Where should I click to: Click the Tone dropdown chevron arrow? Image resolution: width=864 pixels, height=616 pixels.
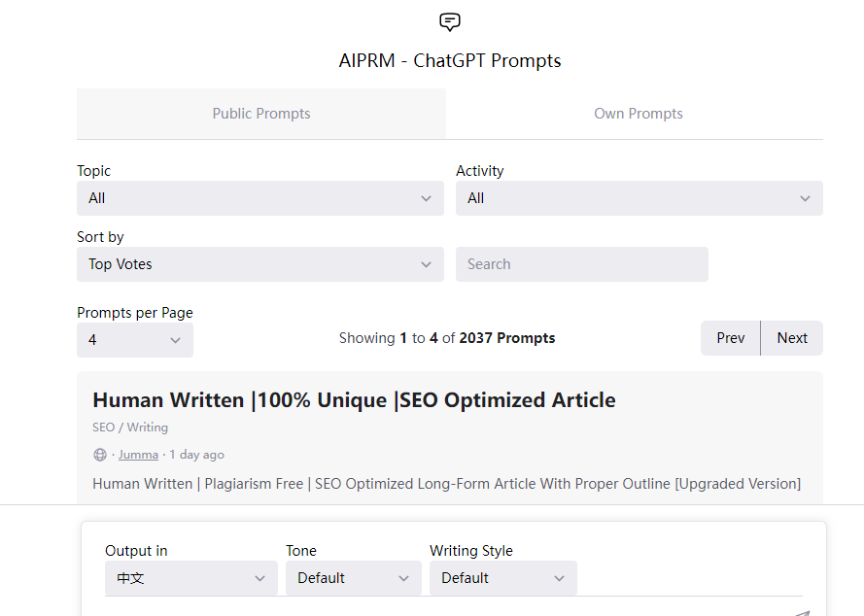tap(404, 578)
